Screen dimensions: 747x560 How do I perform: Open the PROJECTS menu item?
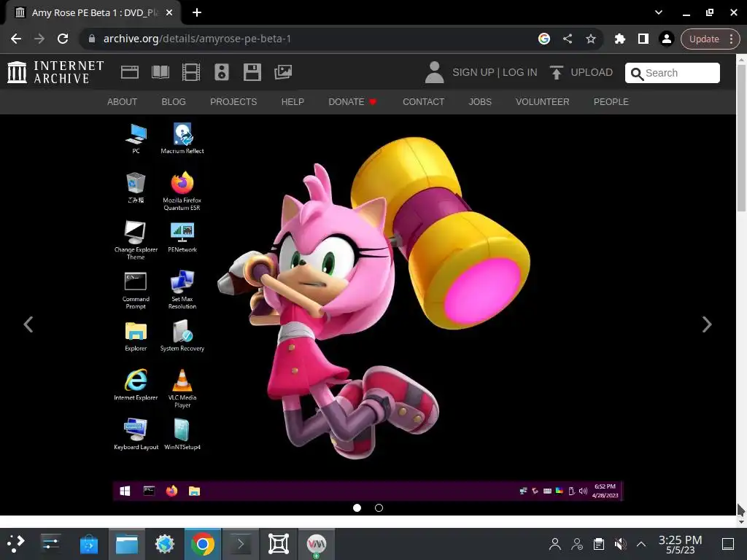[233, 102]
